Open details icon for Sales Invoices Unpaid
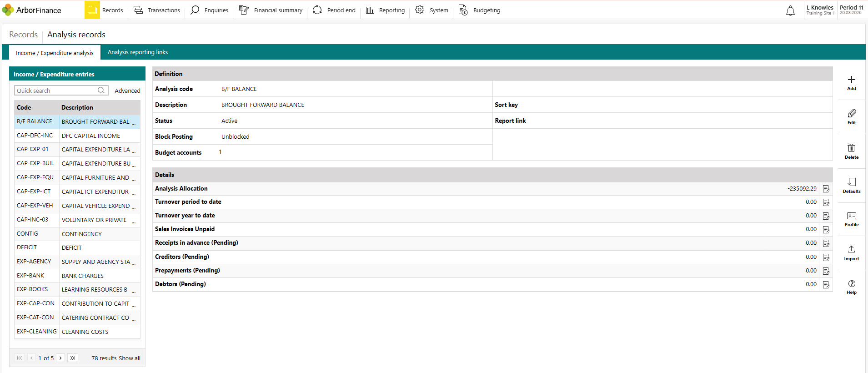 (826, 230)
